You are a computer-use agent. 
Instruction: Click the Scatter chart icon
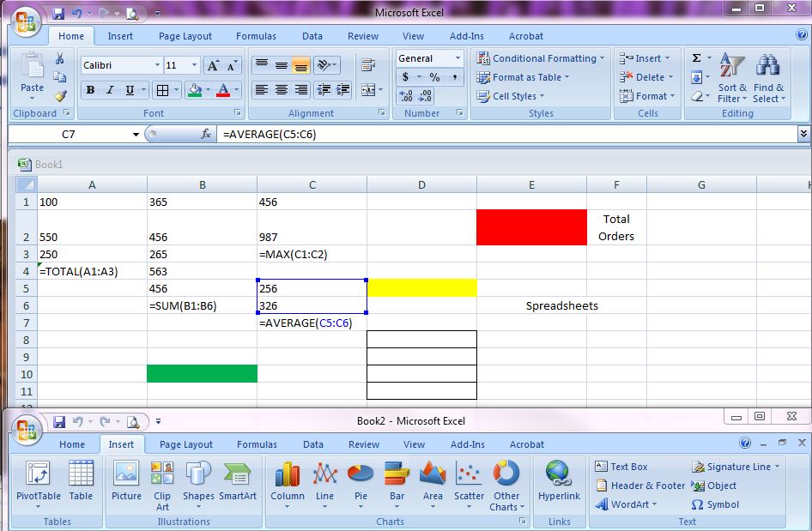pos(469,481)
